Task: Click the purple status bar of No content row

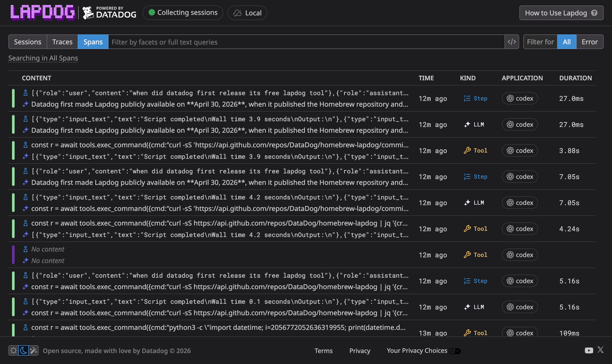Action: [13, 255]
